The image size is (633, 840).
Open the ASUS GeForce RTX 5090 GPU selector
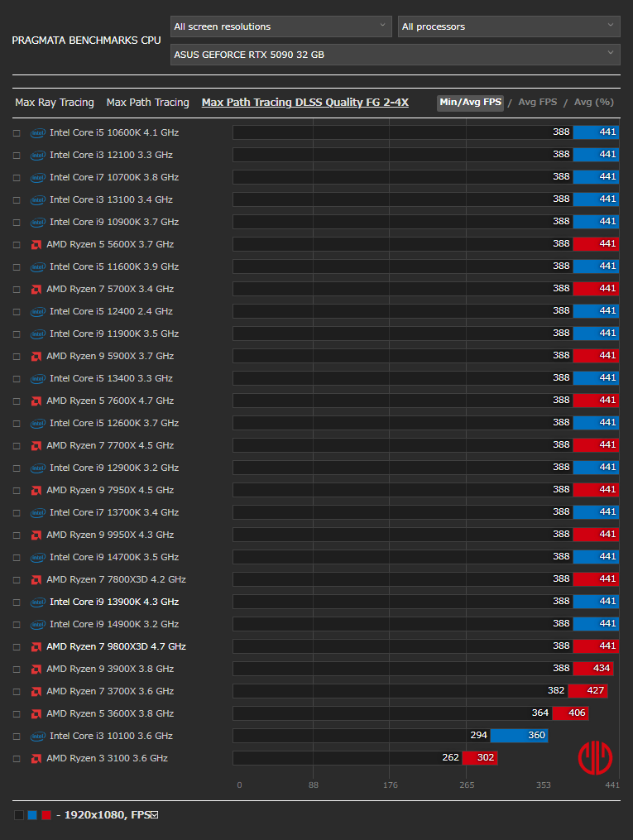[x=395, y=55]
